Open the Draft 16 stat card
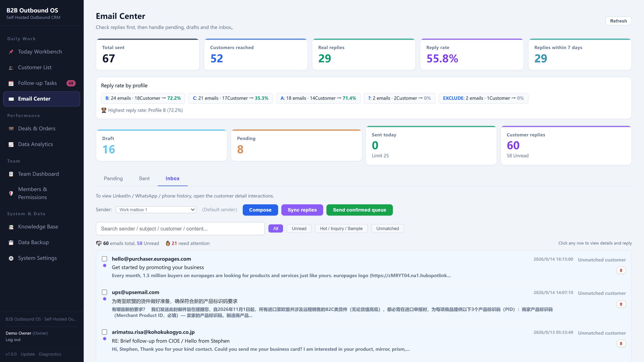 click(162, 145)
